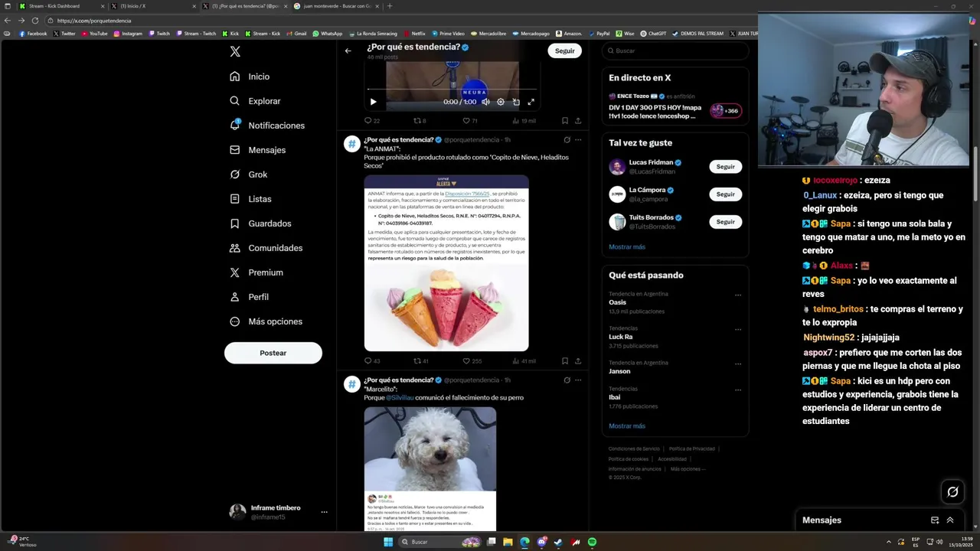View analytics of ANMAT post, 41 mil

[x=524, y=361]
